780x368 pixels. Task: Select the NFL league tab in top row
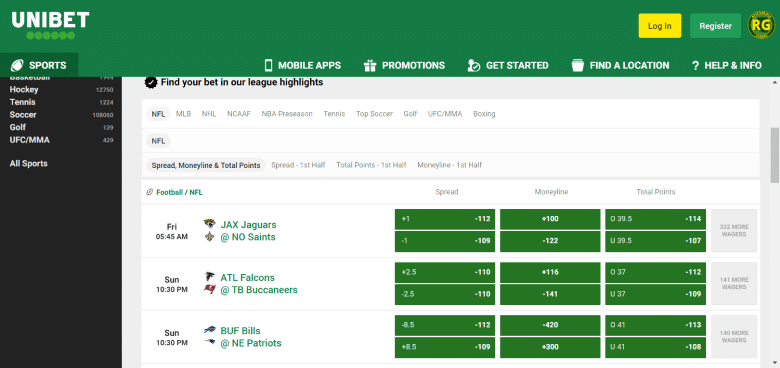[158, 114]
